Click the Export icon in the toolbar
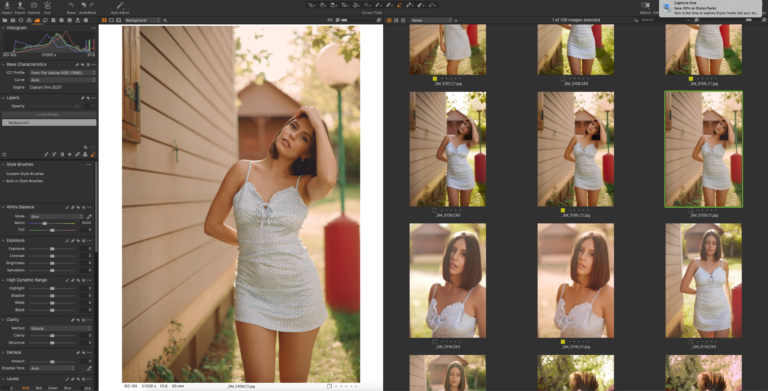 pos(20,5)
